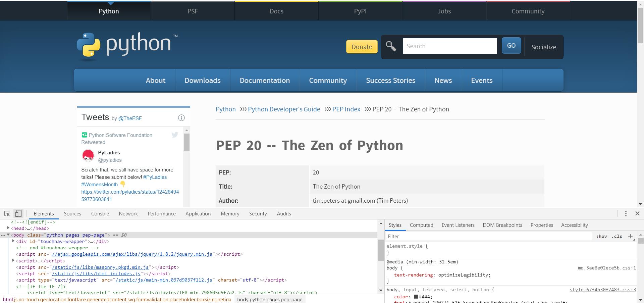Click the Twitter bird icon
Image resolution: width=644 pixels, height=303 pixels.
(x=175, y=135)
